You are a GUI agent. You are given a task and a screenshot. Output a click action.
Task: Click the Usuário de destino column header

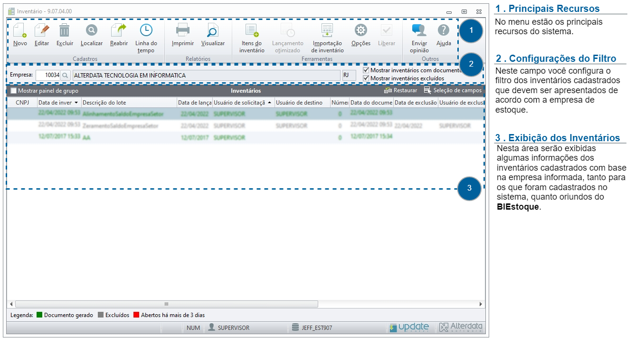coord(299,103)
